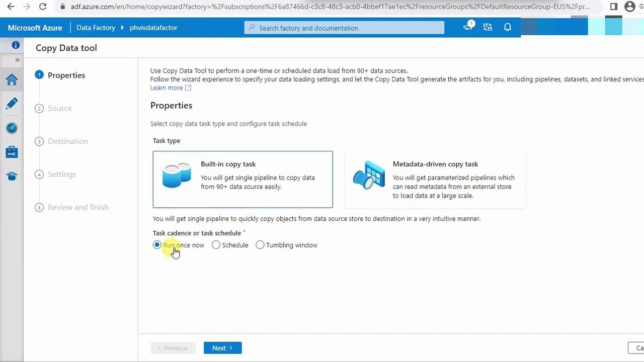Click the switch Data Factory icon in header

(x=488, y=28)
